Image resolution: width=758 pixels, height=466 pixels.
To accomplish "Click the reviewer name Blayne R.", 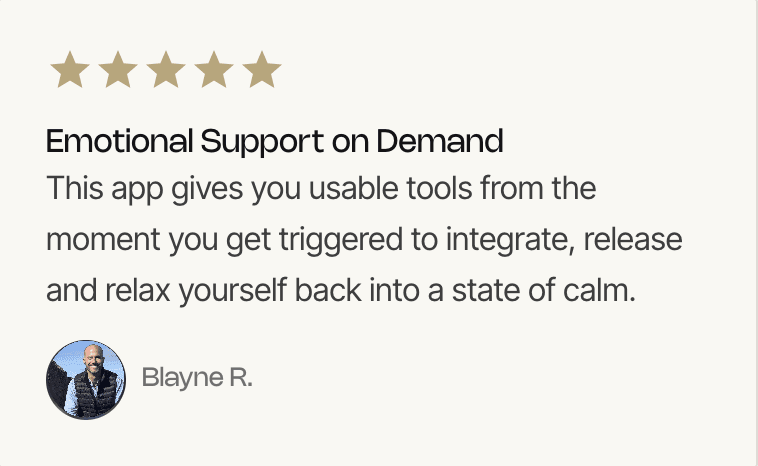I will click(197, 378).
